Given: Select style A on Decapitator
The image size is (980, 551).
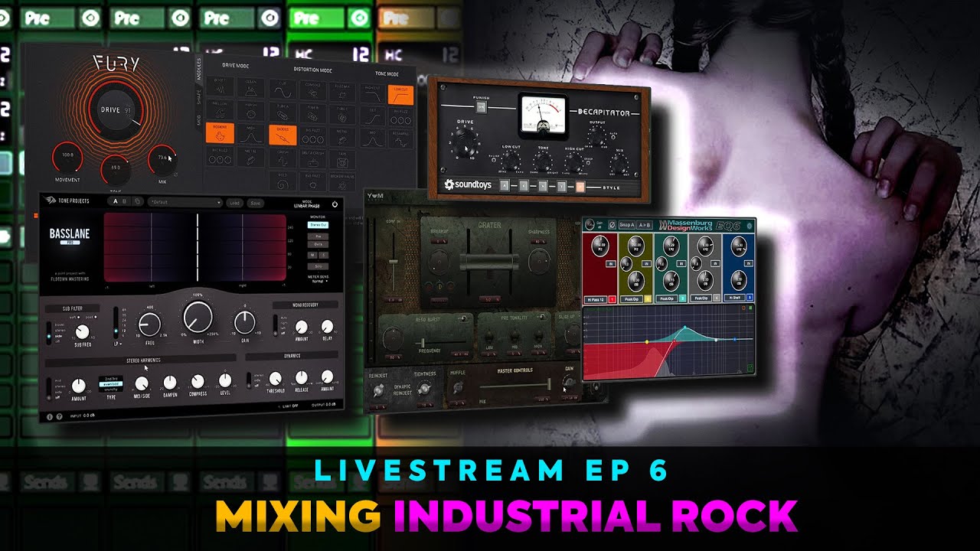Looking at the screenshot, I should coord(505,185).
